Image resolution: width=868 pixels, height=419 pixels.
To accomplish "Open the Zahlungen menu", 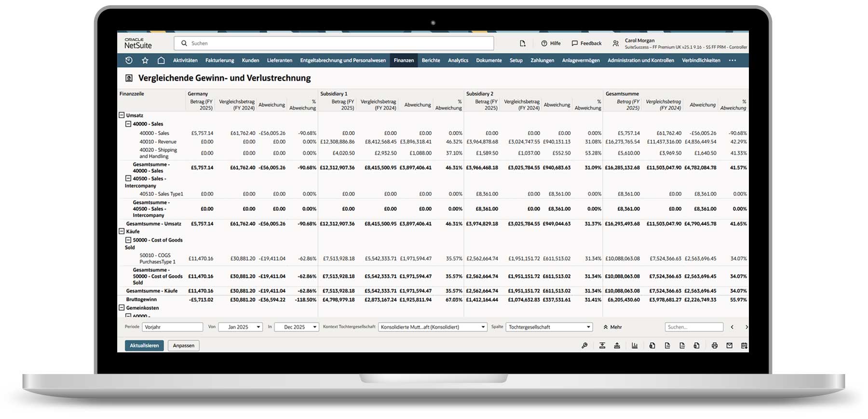I will point(542,60).
